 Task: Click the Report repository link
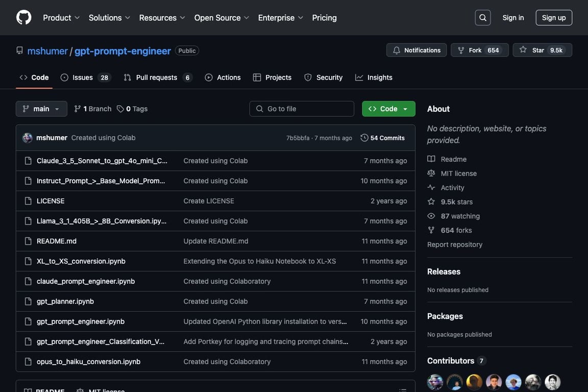454,244
